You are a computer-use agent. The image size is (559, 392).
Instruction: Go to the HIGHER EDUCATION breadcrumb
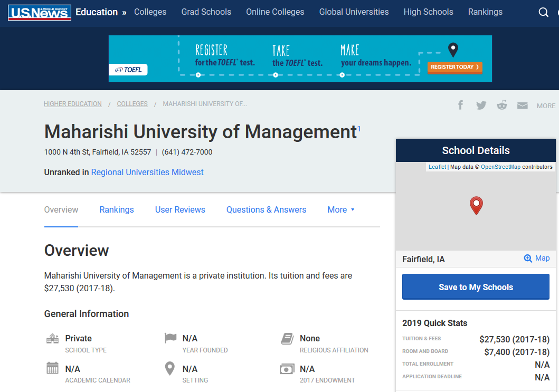tap(72, 104)
